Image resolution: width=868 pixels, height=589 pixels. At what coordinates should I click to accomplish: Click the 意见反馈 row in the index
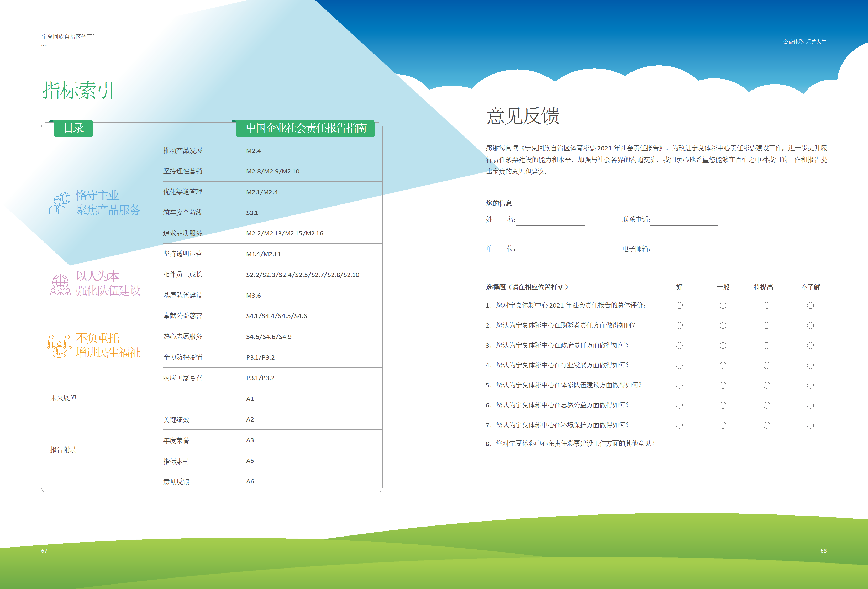[x=176, y=482]
